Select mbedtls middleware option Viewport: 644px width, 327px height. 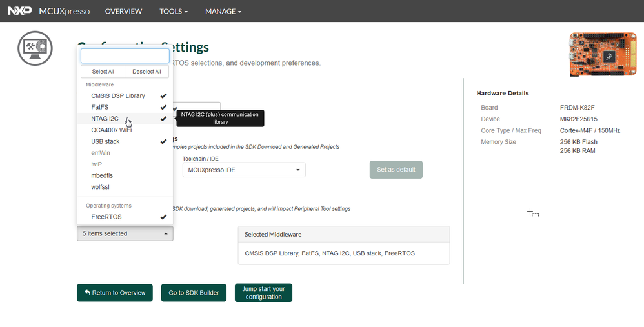click(125, 175)
